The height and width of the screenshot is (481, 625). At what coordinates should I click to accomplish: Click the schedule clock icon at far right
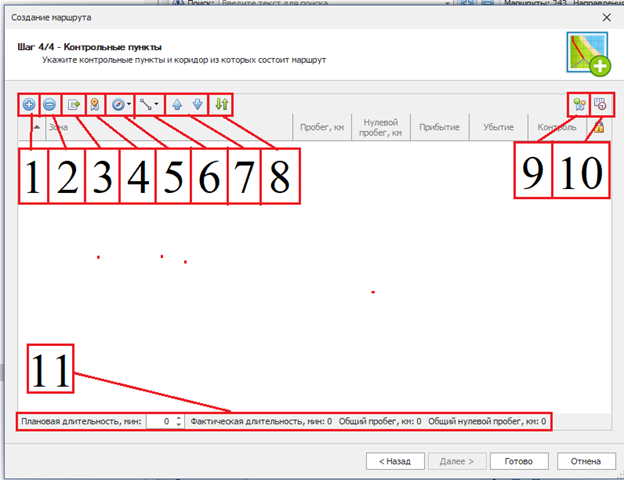tap(600, 103)
